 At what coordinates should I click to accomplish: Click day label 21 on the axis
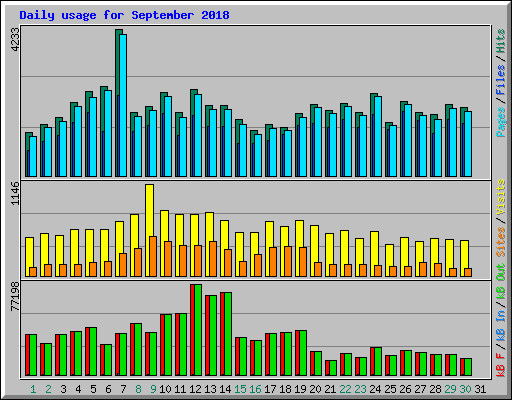tap(330, 389)
